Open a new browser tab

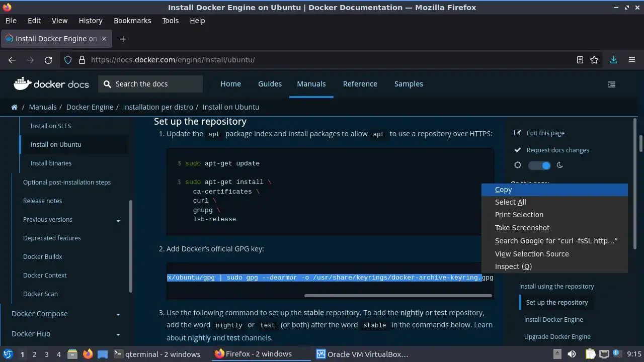point(123,39)
